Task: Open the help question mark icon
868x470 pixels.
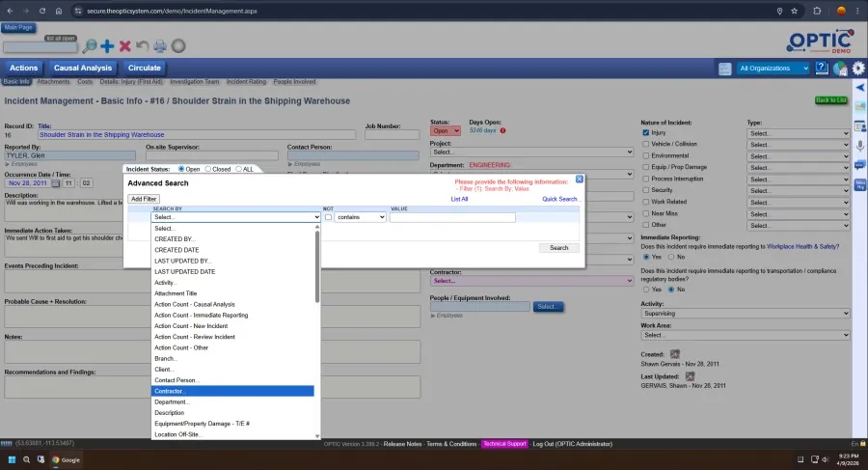Action: click(822, 69)
